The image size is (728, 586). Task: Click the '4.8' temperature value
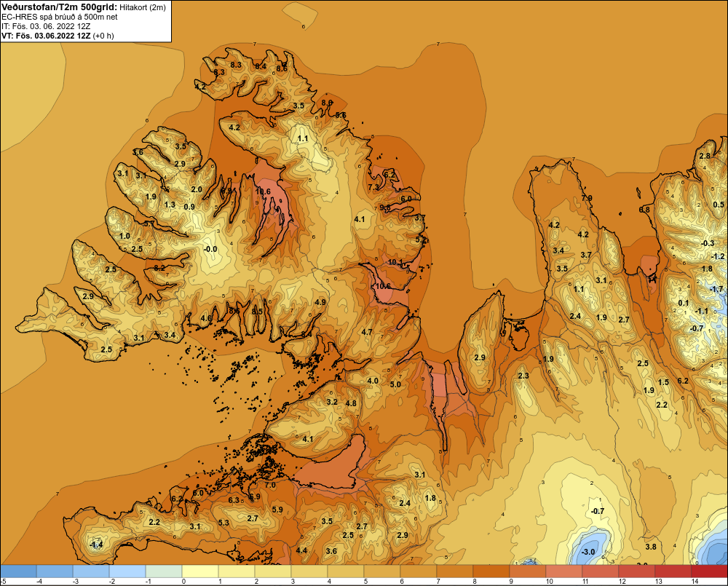coord(351,403)
